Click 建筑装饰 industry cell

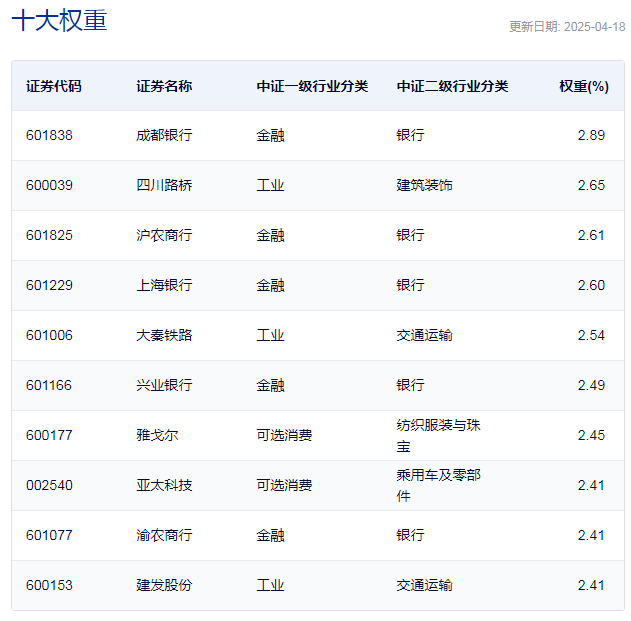[x=425, y=185]
